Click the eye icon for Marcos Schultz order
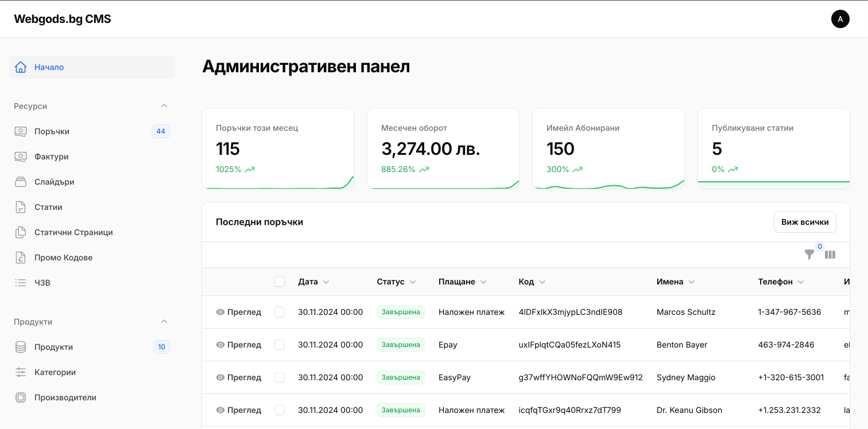 (220, 312)
